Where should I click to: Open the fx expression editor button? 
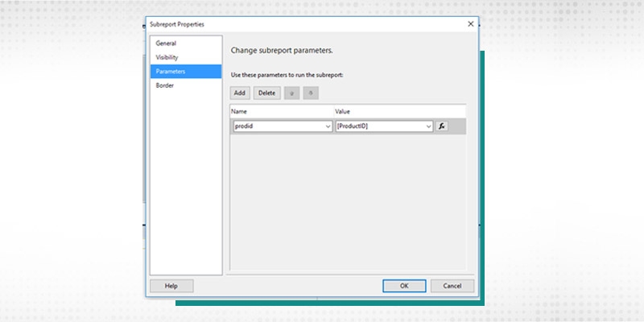440,126
